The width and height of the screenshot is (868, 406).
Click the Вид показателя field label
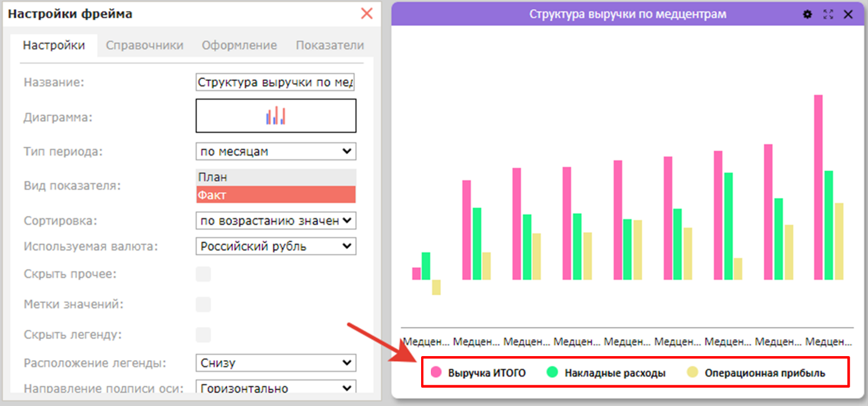click(72, 186)
